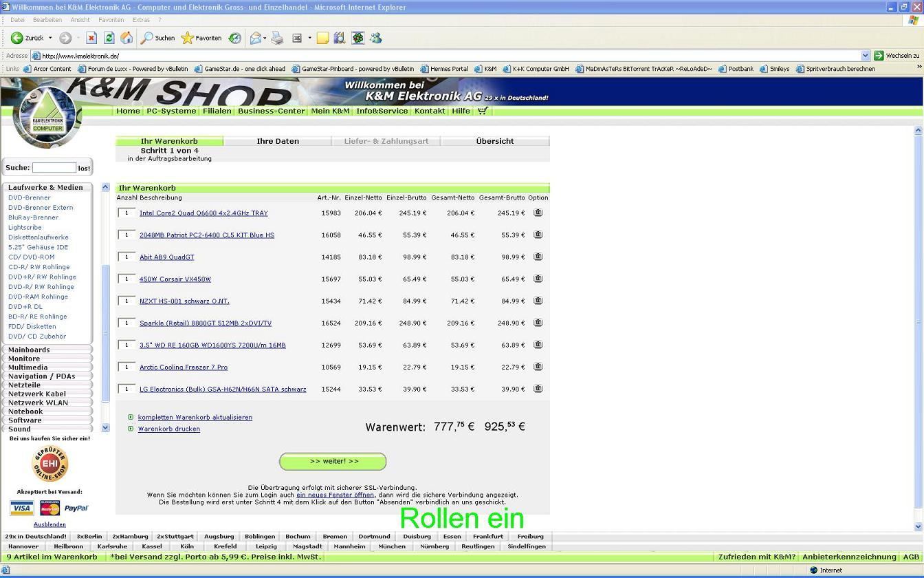The width and height of the screenshot is (924, 578).
Task: Open the mail button dropdown arrow
Action: click(265, 38)
